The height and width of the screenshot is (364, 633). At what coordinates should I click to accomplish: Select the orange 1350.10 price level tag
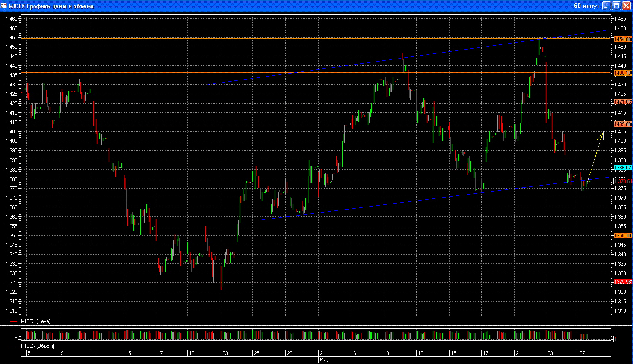(x=622, y=236)
